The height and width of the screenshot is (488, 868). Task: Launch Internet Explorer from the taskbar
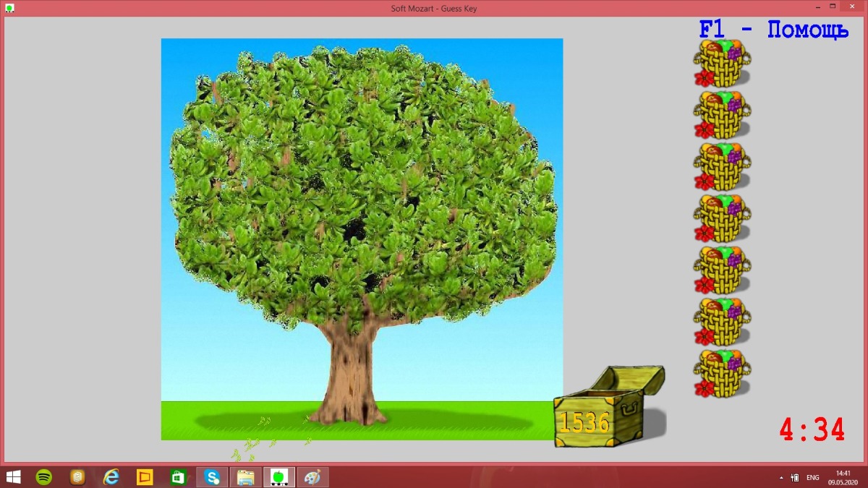(x=111, y=477)
